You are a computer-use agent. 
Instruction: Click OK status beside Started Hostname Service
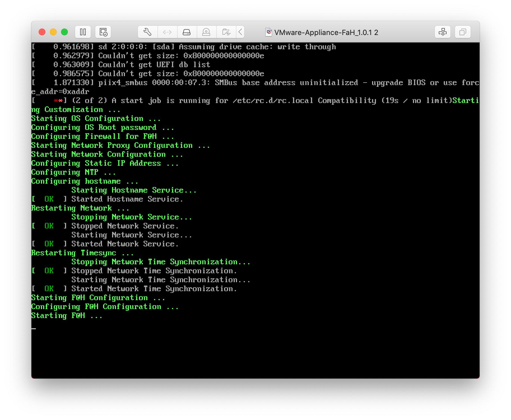(x=49, y=199)
